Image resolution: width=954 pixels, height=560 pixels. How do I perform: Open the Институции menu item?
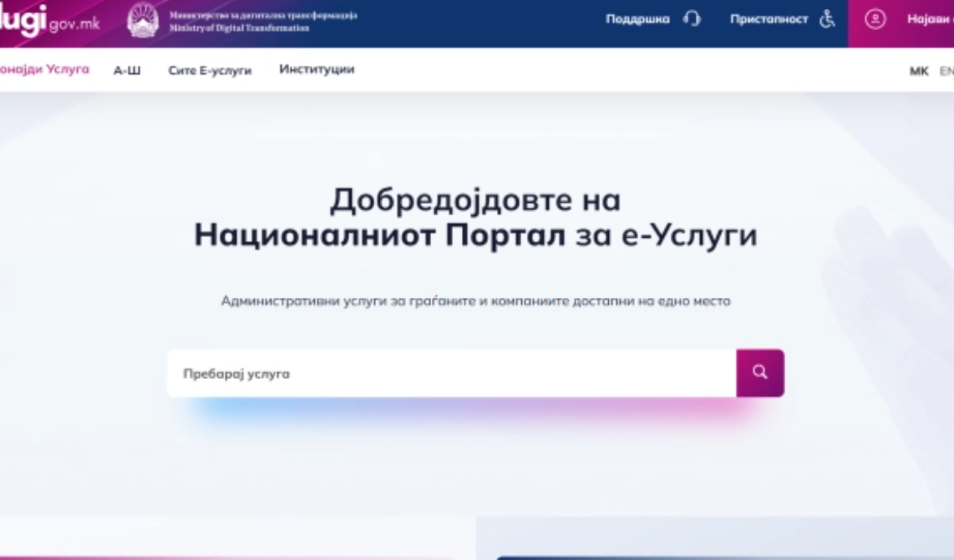[x=317, y=70]
